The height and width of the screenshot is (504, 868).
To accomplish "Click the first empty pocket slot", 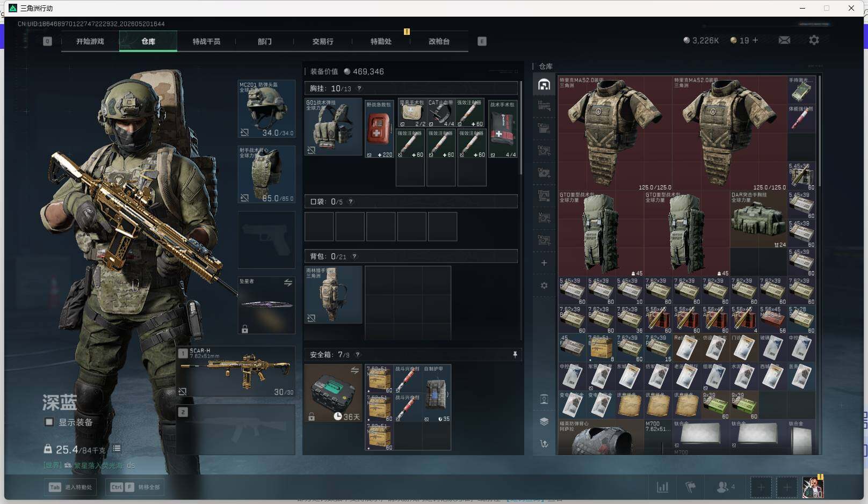I will pyautogui.click(x=319, y=227).
